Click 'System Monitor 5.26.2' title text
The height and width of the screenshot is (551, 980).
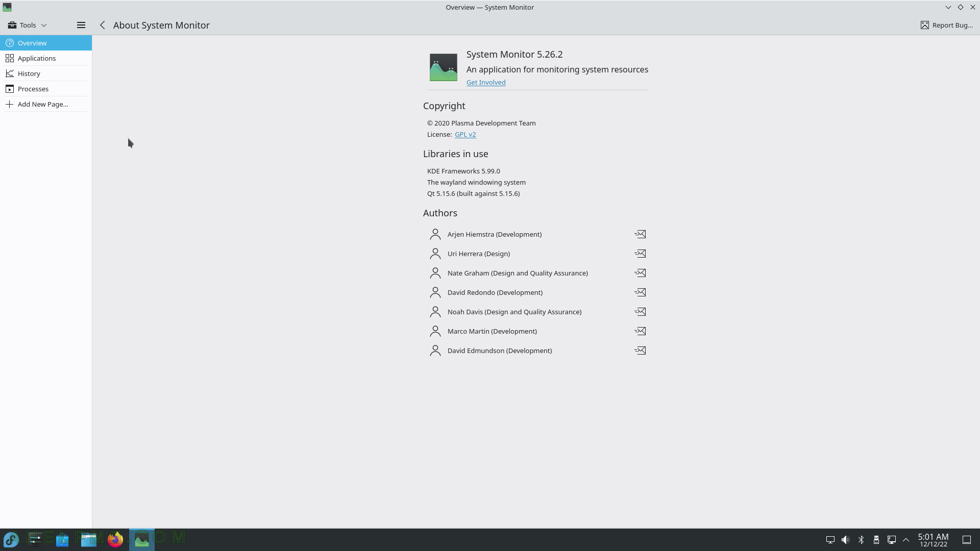tap(514, 54)
